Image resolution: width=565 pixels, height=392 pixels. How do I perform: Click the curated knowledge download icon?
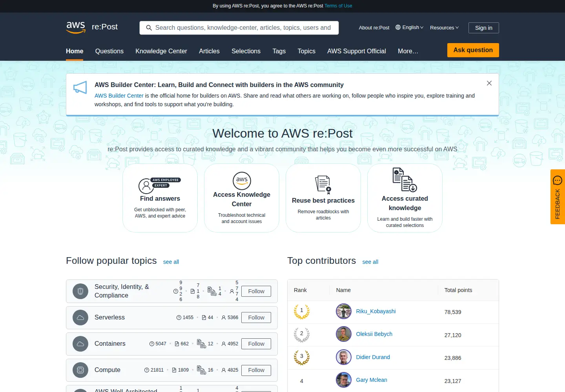pos(405,180)
